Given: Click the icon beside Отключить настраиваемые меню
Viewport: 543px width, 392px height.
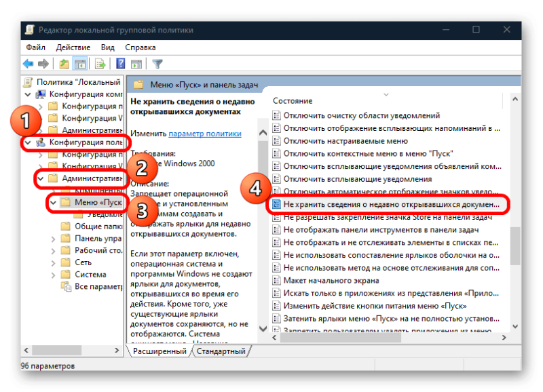Looking at the screenshot, I should [276, 141].
